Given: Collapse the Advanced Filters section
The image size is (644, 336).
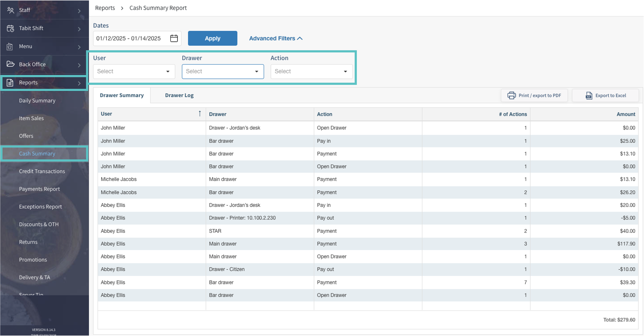Looking at the screenshot, I should [276, 38].
